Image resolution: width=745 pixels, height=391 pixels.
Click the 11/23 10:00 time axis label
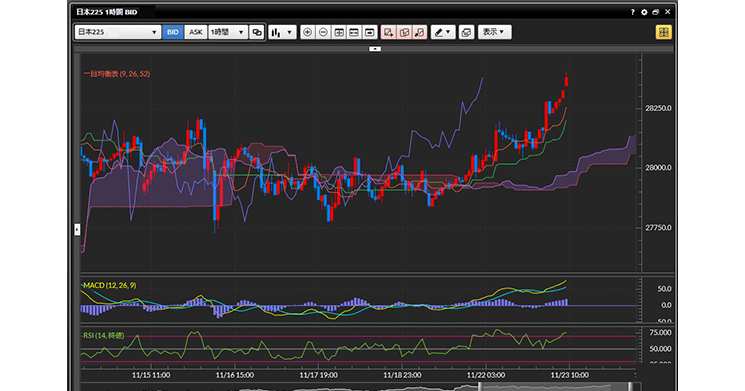(x=570, y=375)
